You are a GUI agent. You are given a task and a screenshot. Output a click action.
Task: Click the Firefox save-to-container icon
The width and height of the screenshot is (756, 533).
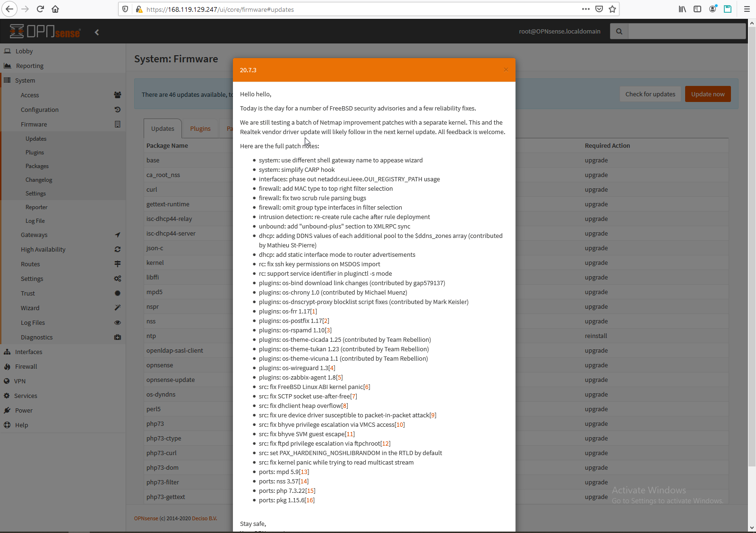click(728, 9)
